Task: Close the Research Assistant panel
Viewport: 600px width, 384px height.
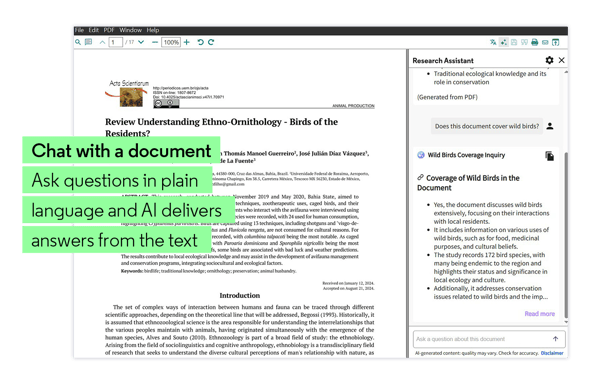Action: tap(561, 60)
